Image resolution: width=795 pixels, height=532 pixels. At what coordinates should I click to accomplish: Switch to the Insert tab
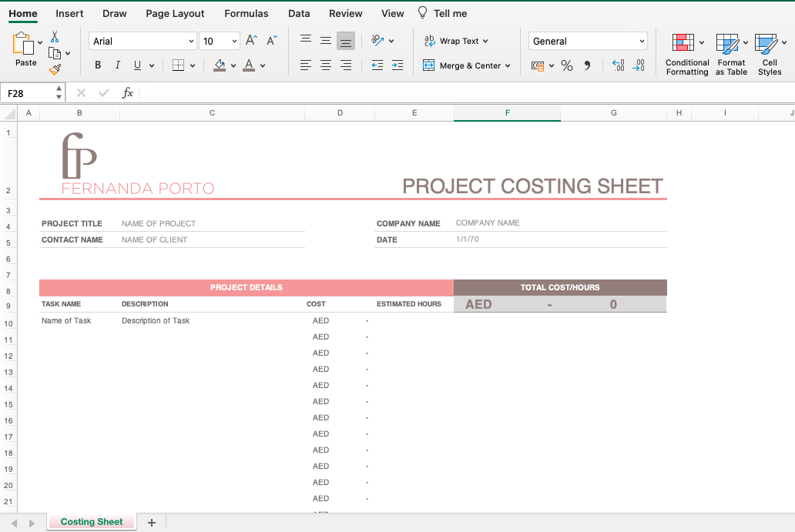coord(69,14)
